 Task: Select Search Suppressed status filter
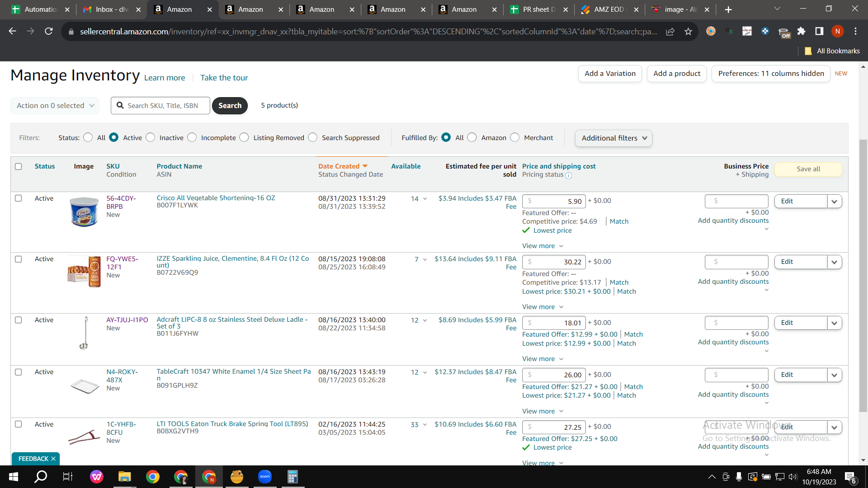click(x=313, y=137)
